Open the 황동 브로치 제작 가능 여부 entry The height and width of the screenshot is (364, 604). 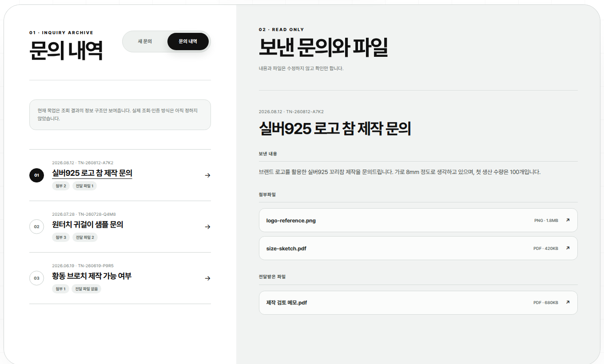[x=120, y=278]
